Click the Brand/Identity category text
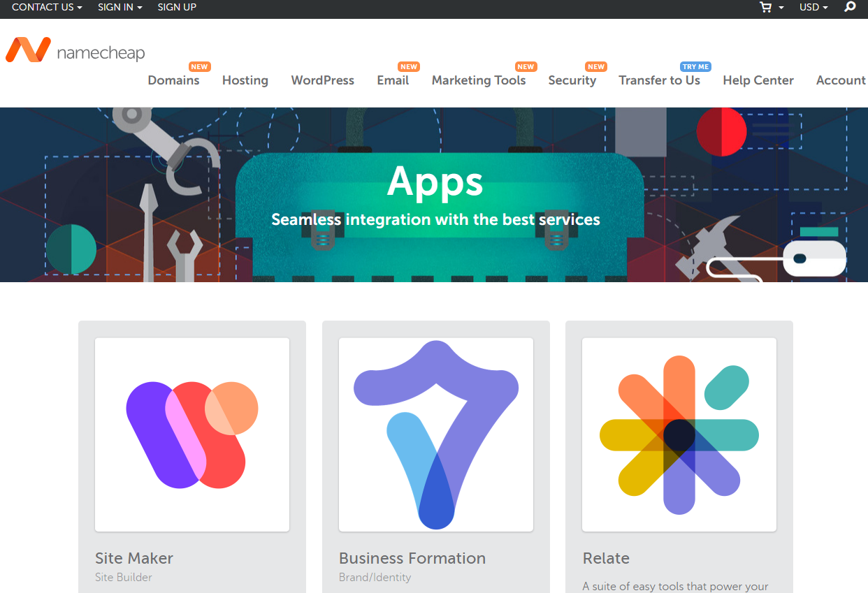868x593 pixels. (375, 577)
